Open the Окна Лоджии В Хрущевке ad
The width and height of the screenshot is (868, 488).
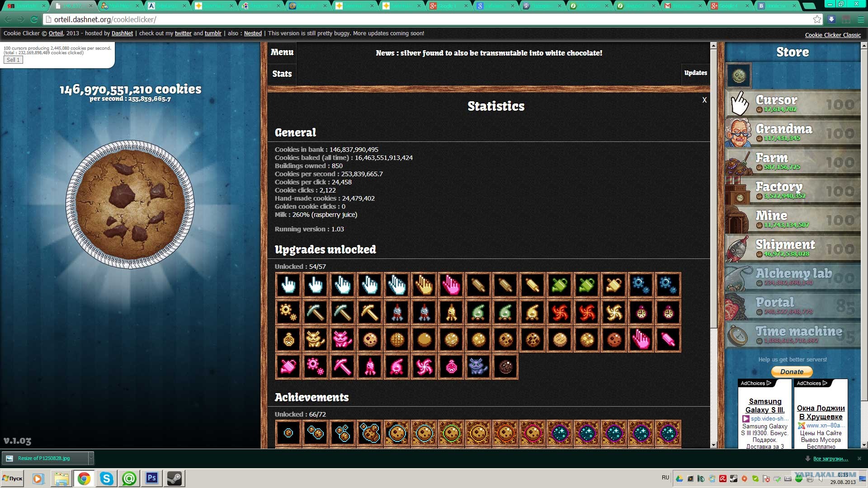tap(821, 413)
